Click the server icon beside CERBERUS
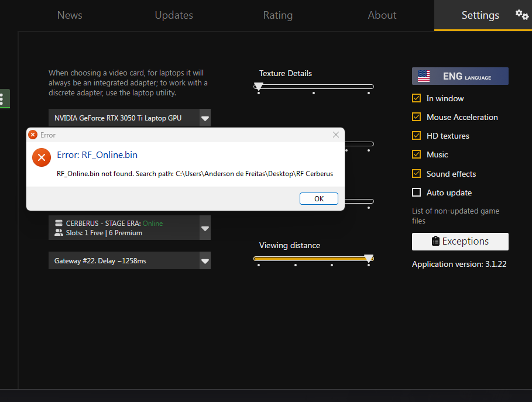This screenshot has height=402, width=532. pyautogui.click(x=59, y=224)
